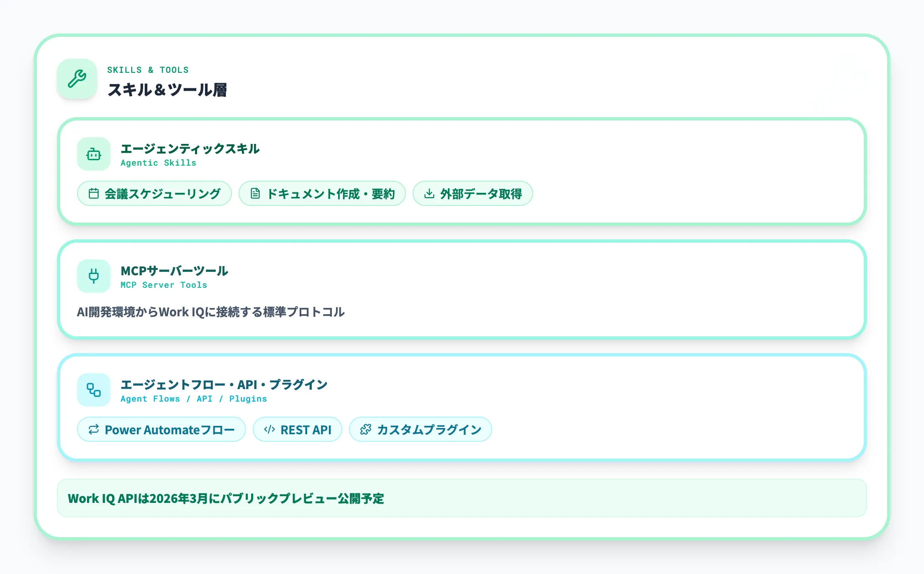Click the code brackets icon in REST API chip
The width and height of the screenshot is (924, 574).
click(x=269, y=430)
